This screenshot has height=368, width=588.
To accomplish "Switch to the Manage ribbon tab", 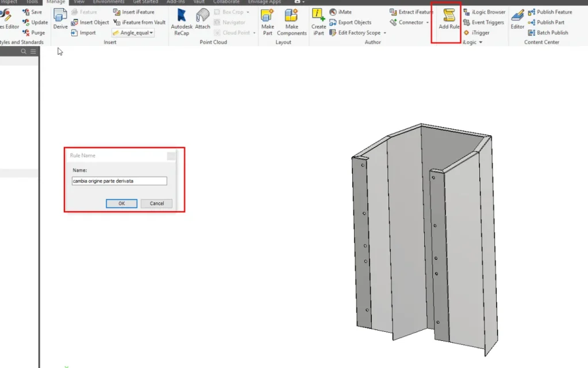I will [56, 2].
